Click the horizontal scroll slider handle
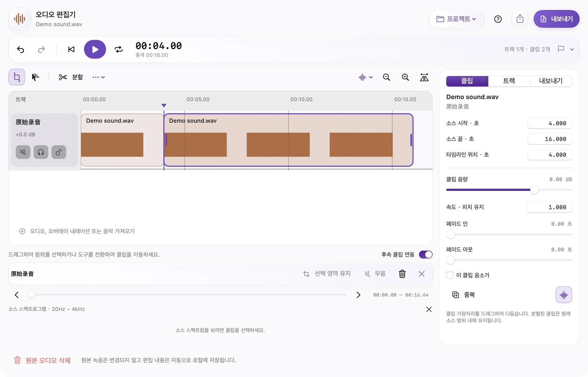The height and width of the screenshot is (377, 588). (32, 295)
